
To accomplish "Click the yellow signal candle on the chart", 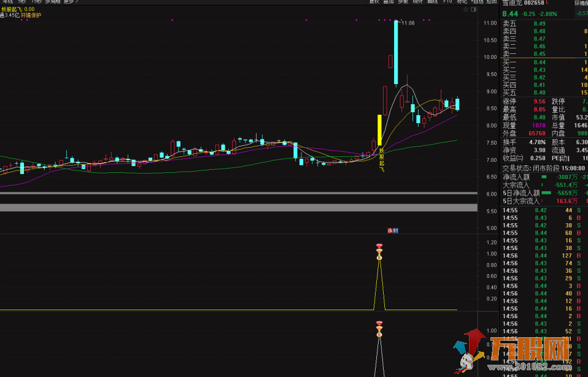I will pyautogui.click(x=379, y=130).
